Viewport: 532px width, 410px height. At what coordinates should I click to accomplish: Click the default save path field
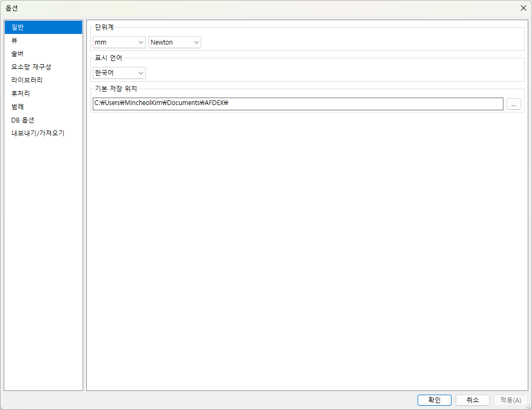(x=298, y=103)
